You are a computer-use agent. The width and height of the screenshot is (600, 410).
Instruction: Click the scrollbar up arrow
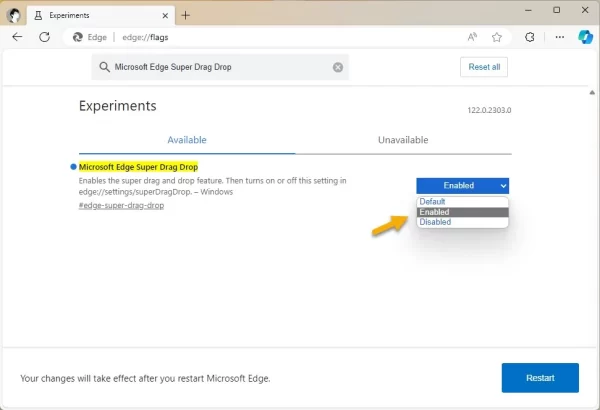[592, 92]
